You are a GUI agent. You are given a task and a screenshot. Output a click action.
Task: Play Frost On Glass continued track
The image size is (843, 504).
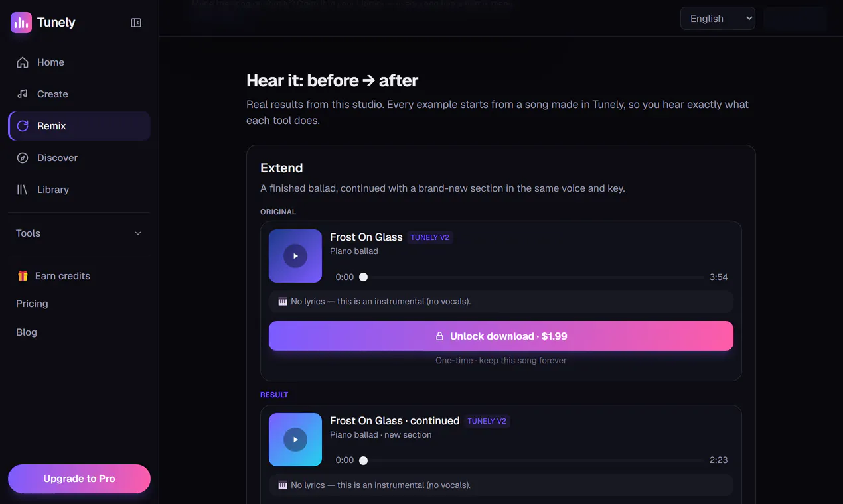(295, 440)
